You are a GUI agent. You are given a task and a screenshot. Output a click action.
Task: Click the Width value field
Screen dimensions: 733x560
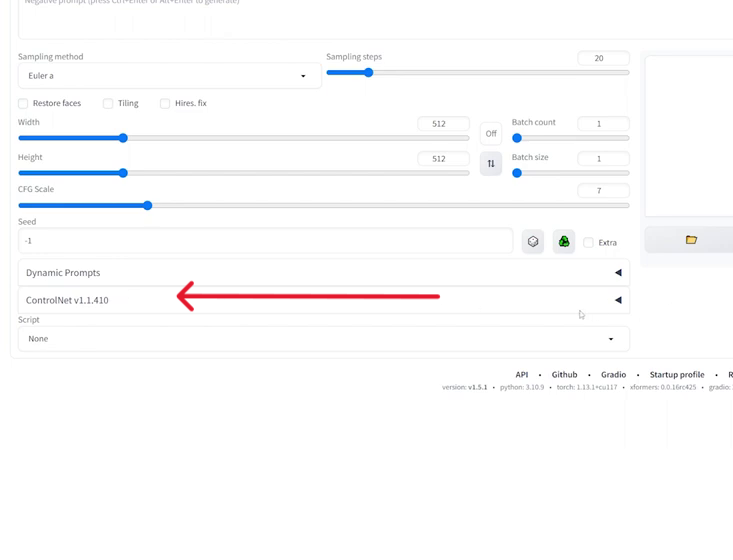click(x=443, y=124)
